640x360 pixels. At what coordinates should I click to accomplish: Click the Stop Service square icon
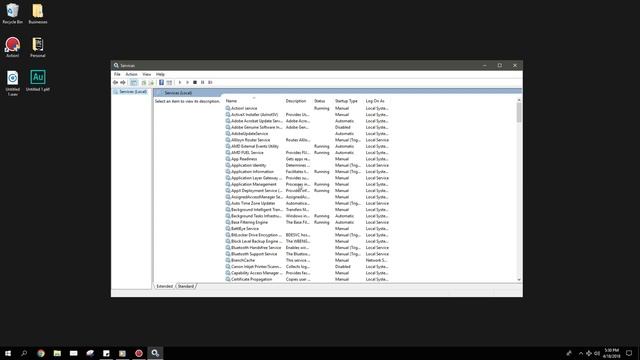pos(195,82)
